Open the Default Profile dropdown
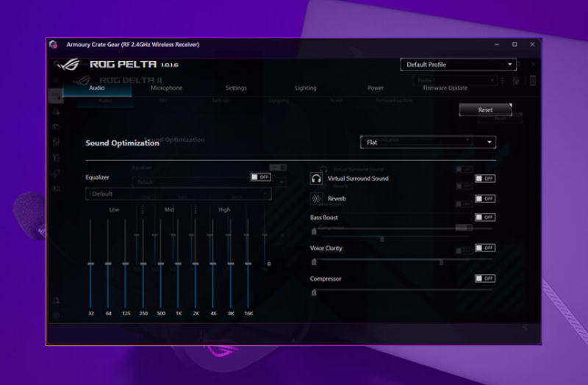The image size is (588, 385). (x=458, y=65)
